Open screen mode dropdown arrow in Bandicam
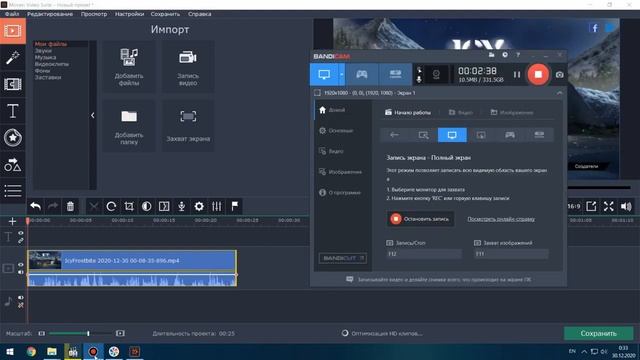The width and height of the screenshot is (640, 360). click(342, 74)
